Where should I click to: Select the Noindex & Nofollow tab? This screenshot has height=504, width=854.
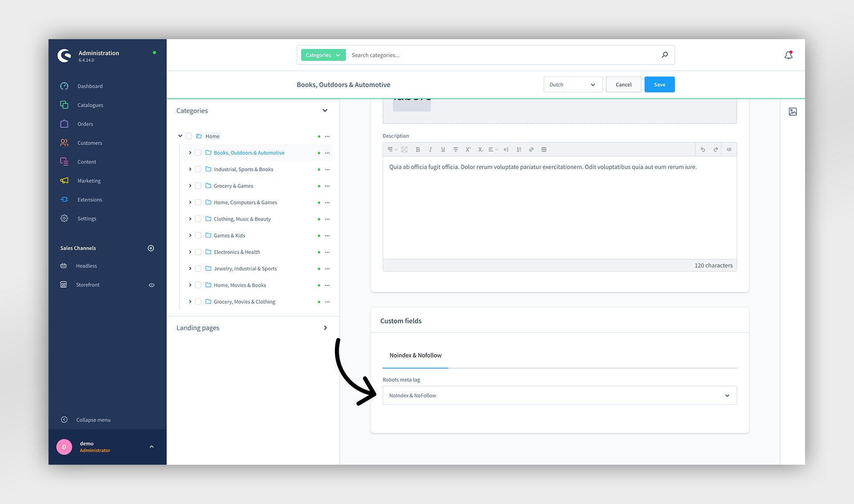(415, 355)
